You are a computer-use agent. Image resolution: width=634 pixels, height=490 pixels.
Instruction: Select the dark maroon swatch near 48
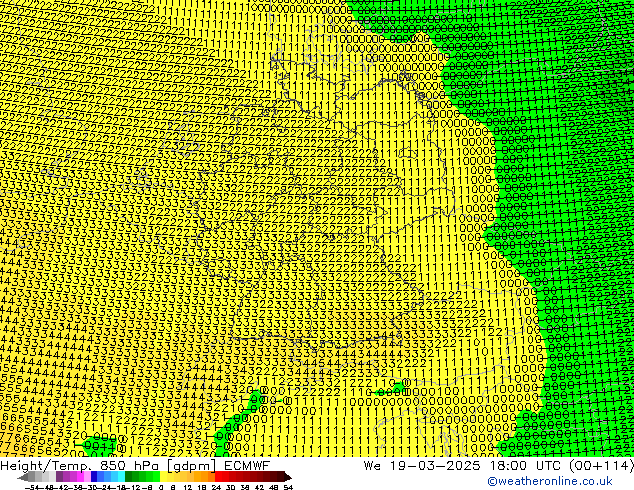[267, 477]
